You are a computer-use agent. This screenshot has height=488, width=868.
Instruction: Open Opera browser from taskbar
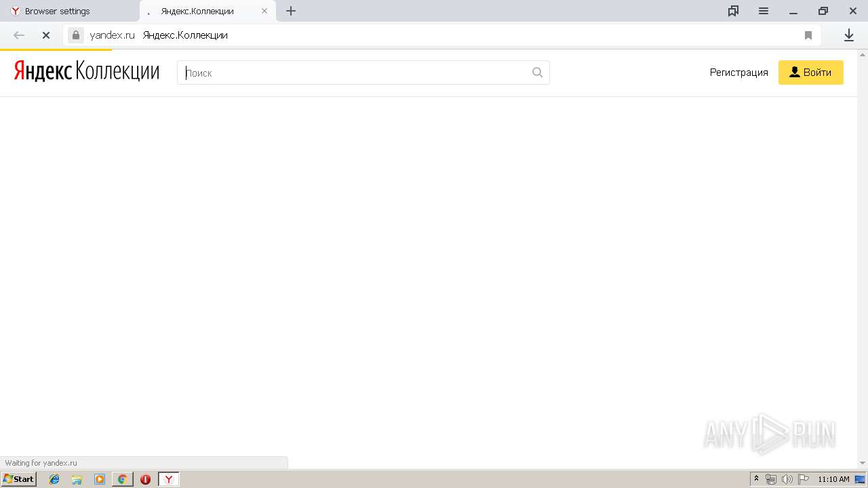click(x=145, y=479)
